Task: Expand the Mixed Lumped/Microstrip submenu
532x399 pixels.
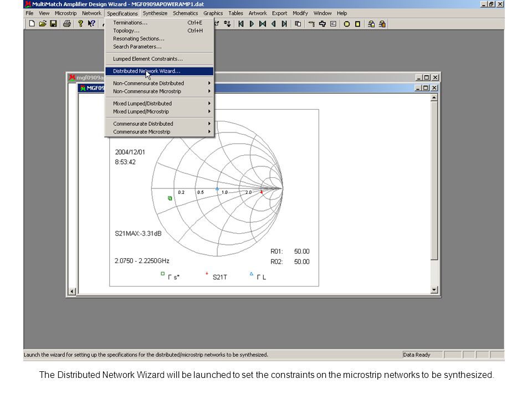Action: click(160, 111)
